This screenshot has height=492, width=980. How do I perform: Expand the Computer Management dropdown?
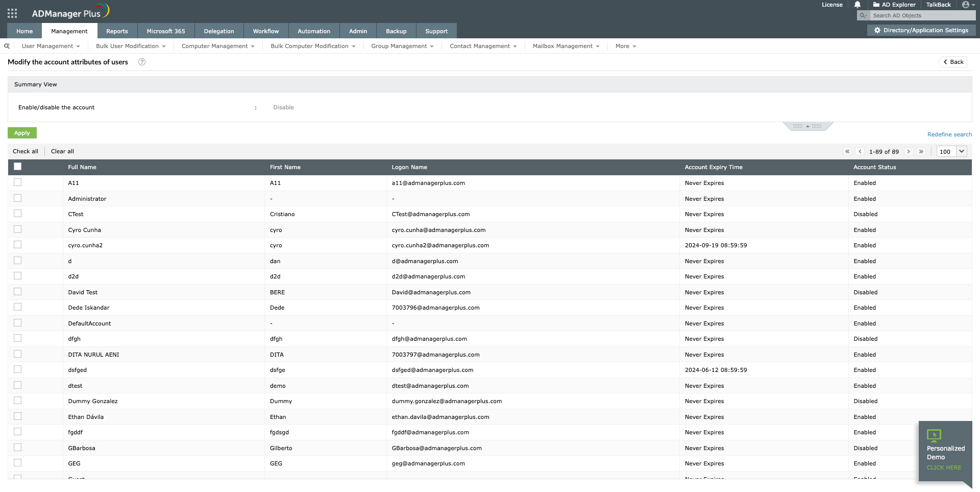click(x=218, y=46)
